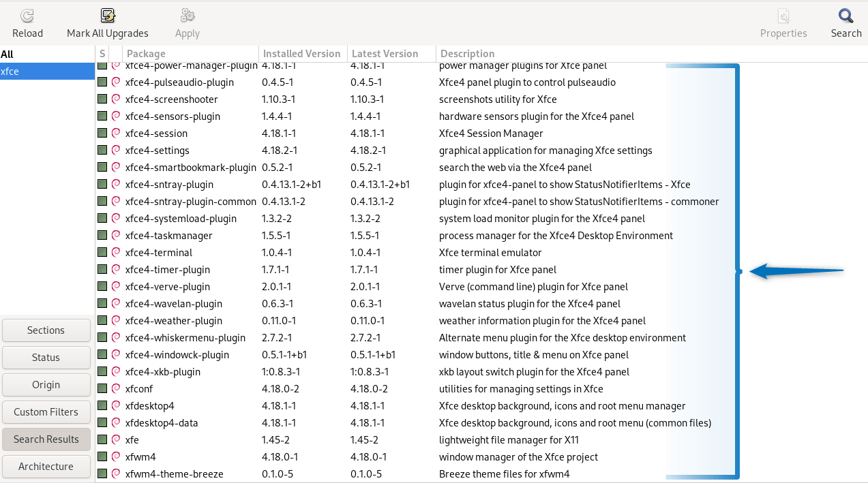The height and width of the screenshot is (483, 868).
Task: Toggle the installed marker for xfce4-weather-plugin
Action: tap(101, 320)
